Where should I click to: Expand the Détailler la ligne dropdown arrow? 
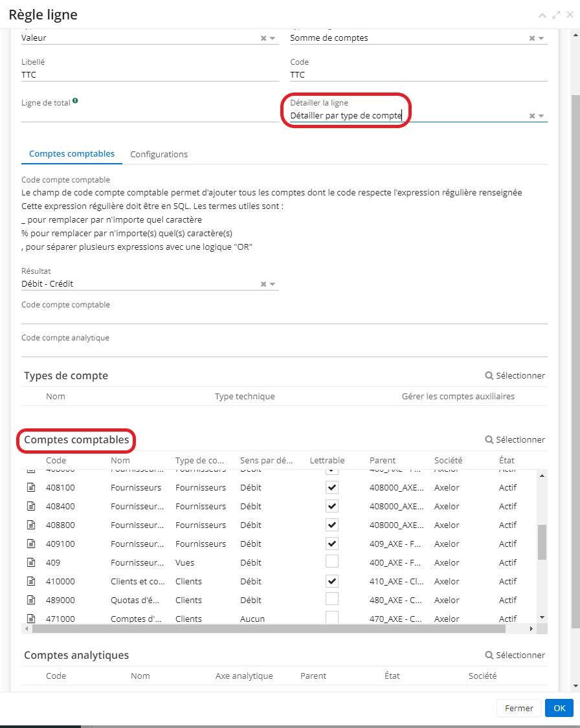(542, 116)
